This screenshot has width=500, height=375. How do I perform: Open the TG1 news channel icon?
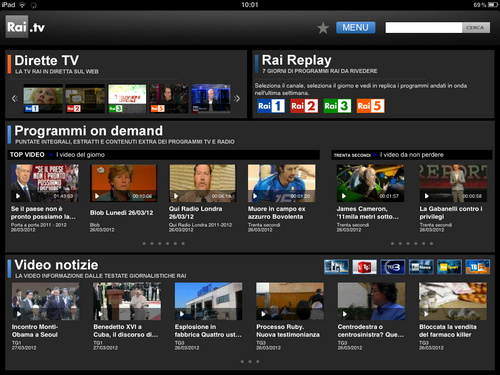[x=336, y=267]
